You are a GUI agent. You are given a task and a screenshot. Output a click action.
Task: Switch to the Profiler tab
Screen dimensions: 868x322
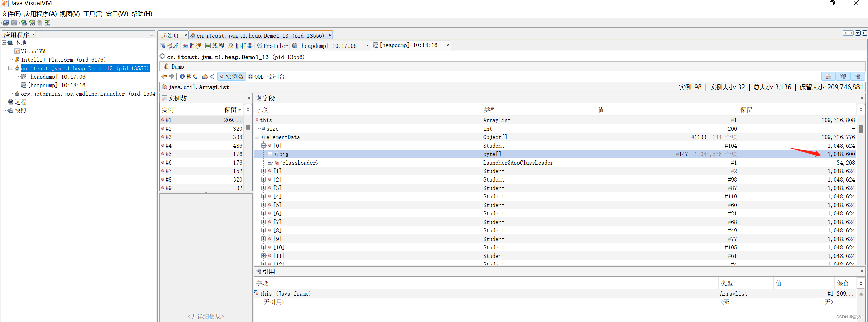coord(272,46)
